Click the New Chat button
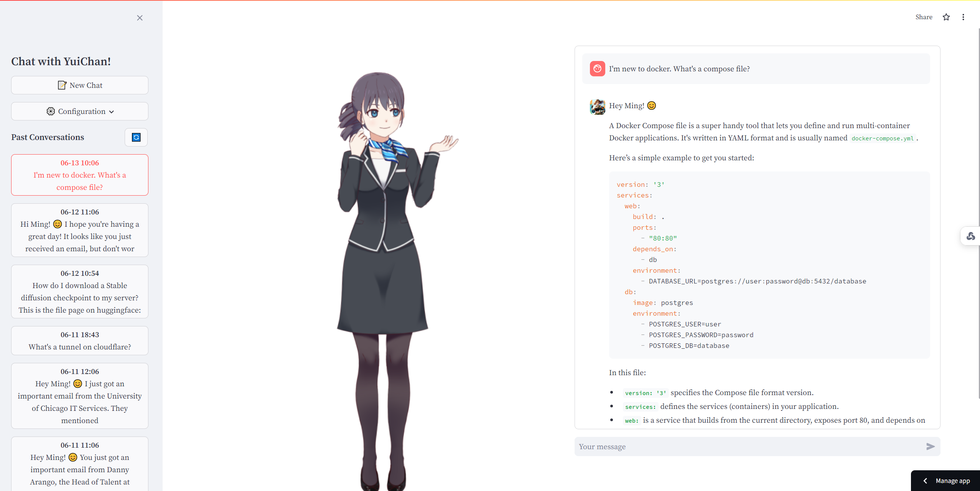The width and height of the screenshot is (980, 491). (79, 85)
